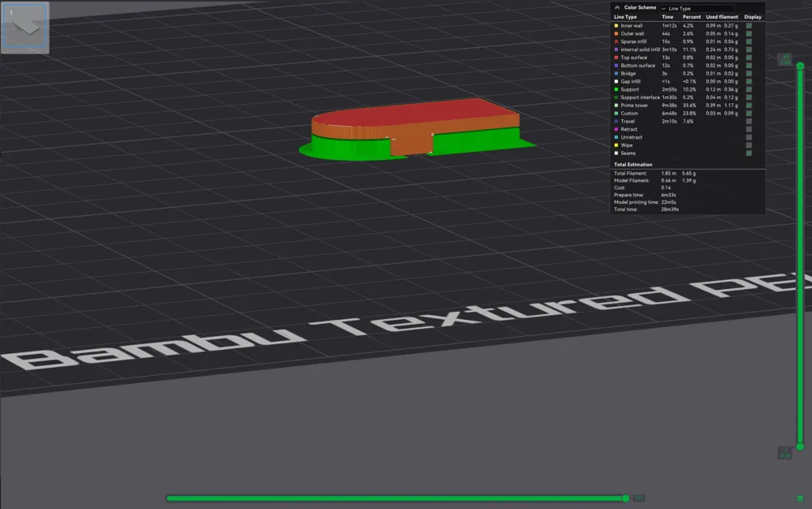Hide Sparse infill lines via its checkbox
812x509 pixels.
click(749, 41)
